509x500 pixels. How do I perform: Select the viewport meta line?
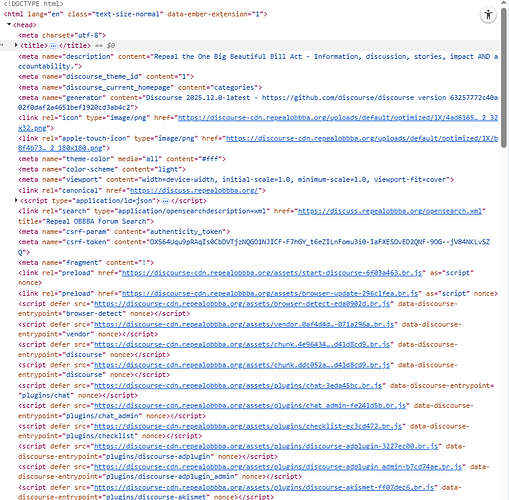pos(236,179)
